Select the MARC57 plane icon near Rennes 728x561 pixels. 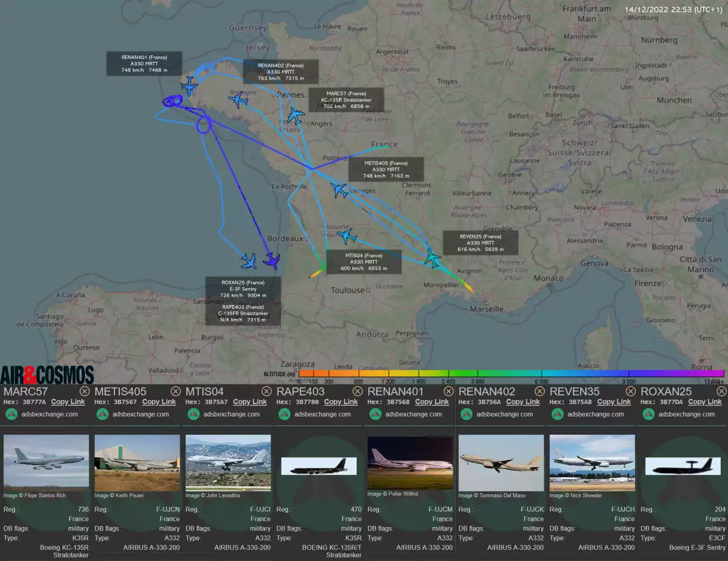click(x=295, y=115)
